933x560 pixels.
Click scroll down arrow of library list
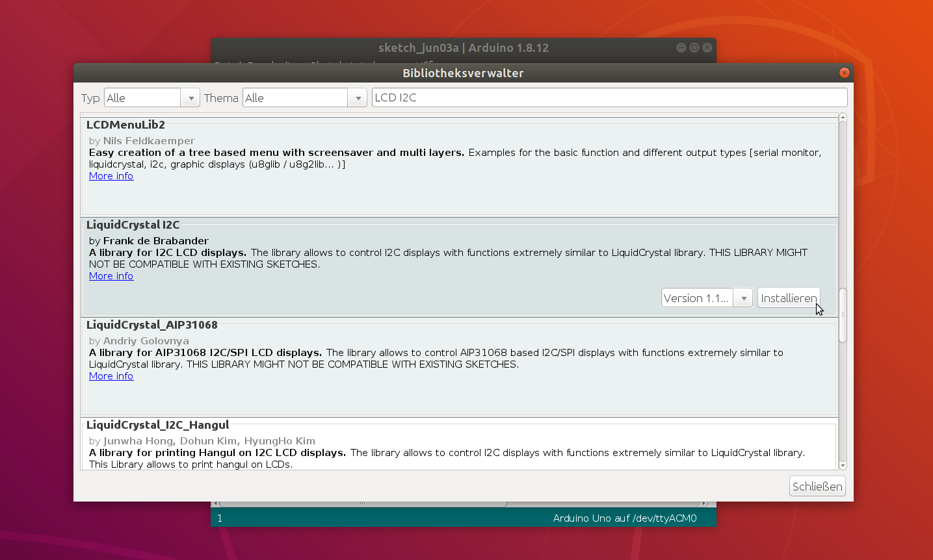point(843,465)
